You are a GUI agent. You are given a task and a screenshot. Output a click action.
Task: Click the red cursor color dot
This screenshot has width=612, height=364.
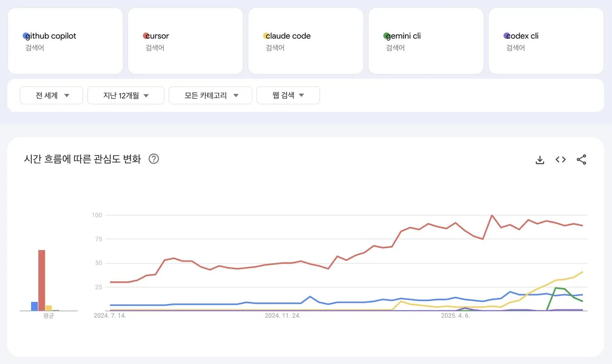click(146, 36)
